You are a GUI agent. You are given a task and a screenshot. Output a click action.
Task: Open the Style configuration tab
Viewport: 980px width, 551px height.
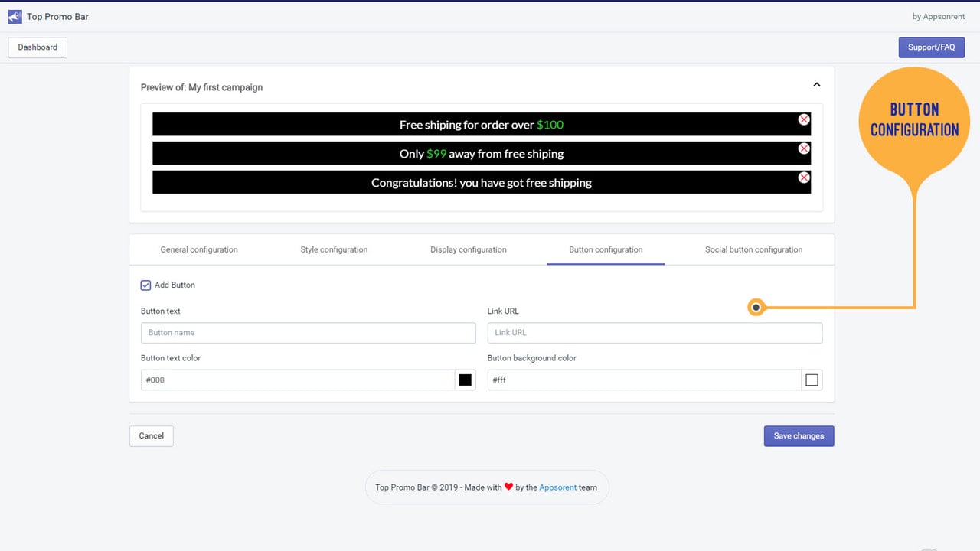point(334,249)
